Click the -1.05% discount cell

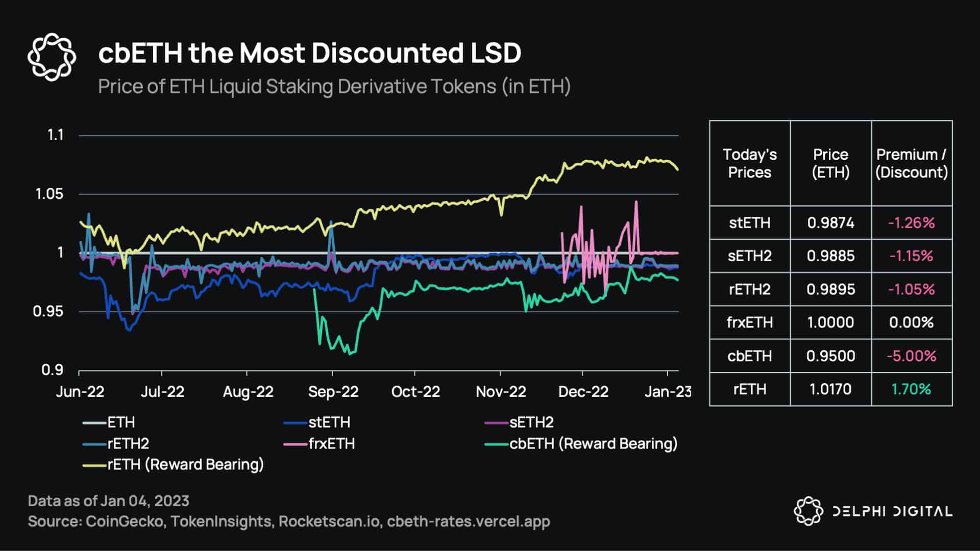tap(912, 289)
